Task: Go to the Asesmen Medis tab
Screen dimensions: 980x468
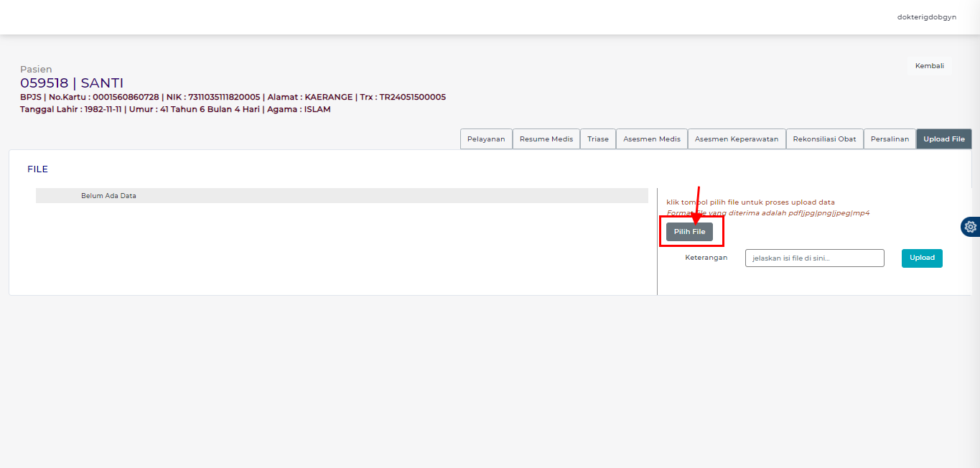Action: point(651,139)
